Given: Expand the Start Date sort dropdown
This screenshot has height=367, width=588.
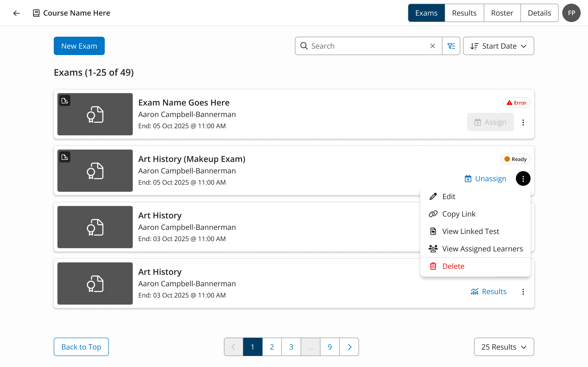Looking at the screenshot, I should 498,46.
